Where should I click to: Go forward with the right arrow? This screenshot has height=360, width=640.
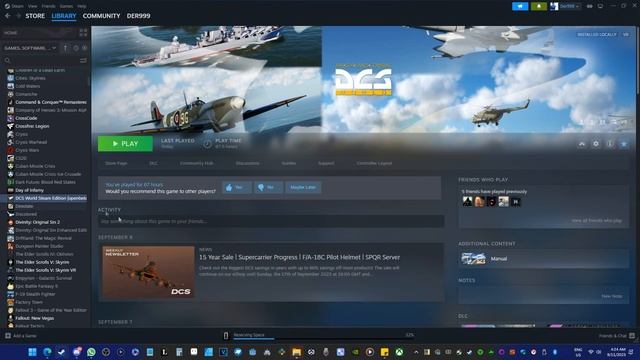(18, 16)
